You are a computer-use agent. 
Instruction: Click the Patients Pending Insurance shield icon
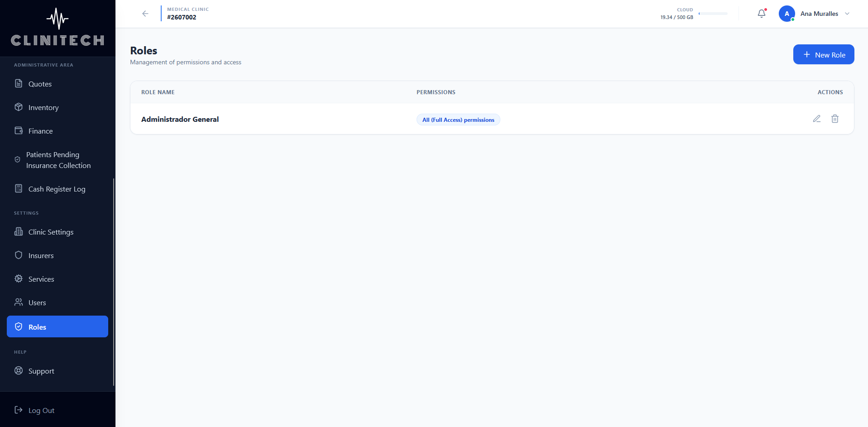point(17,159)
